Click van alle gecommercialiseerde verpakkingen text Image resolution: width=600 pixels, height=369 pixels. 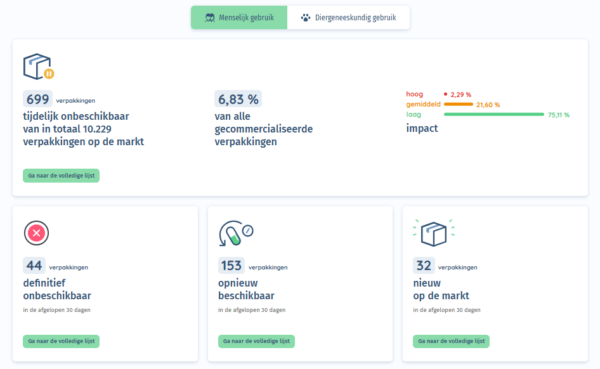point(263,129)
